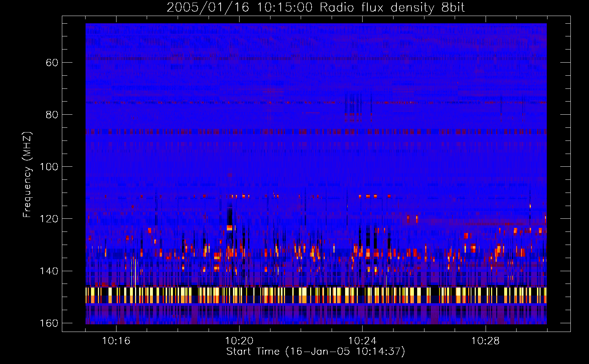
Task: Click the 10:28 time tick label
Action: point(485,341)
